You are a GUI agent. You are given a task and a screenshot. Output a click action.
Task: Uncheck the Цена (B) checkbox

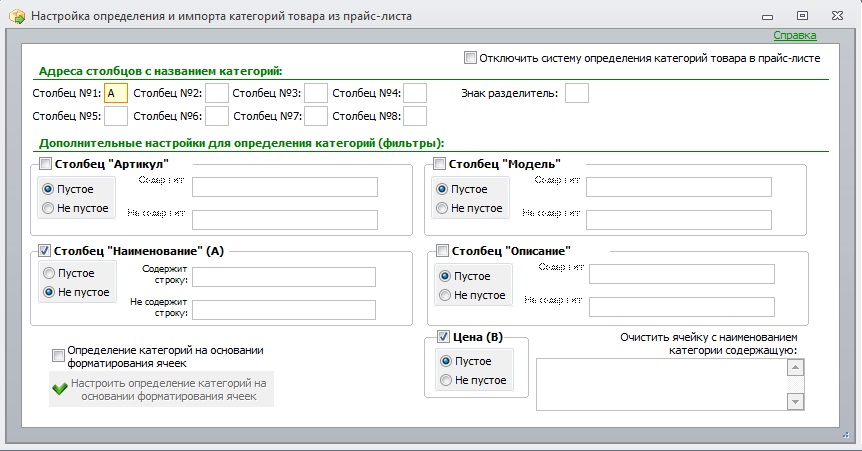click(443, 337)
